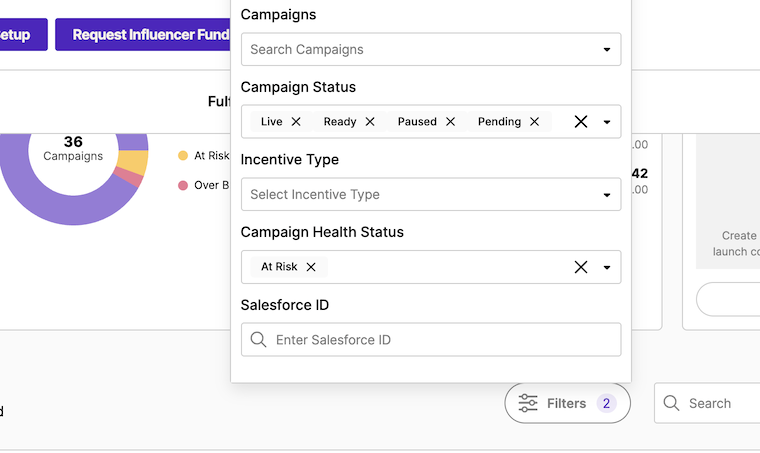
Task: Expand the Search Campaigns dropdown
Action: click(606, 50)
